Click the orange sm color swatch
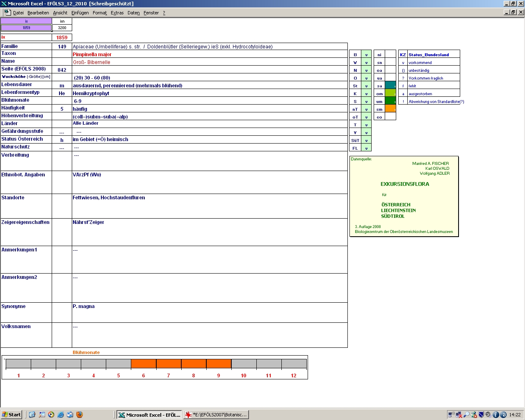The height and width of the screenshot is (420, 525). [390, 109]
